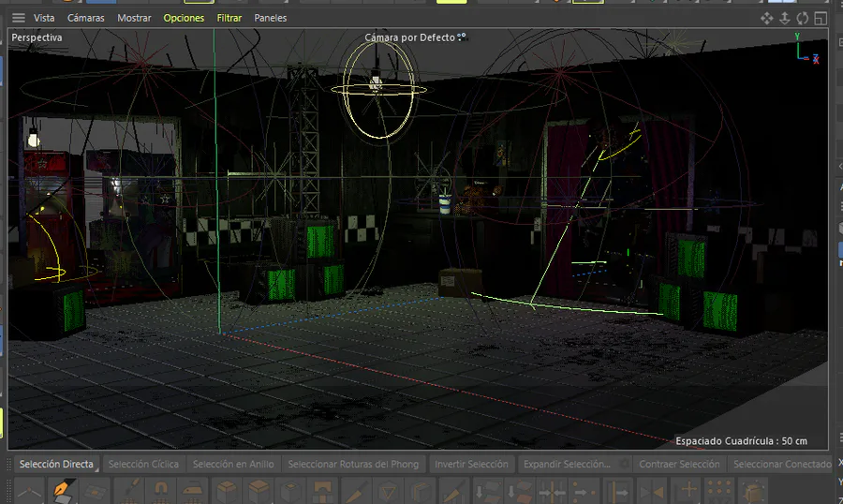843x504 pixels.
Task: Select the Iron tool icon
Action: (x=194, y=491)
